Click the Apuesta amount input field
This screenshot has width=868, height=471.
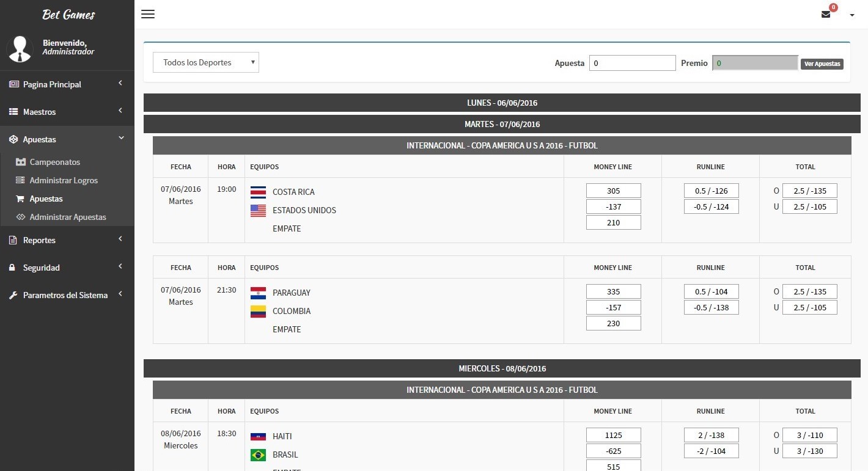[632, 63]
